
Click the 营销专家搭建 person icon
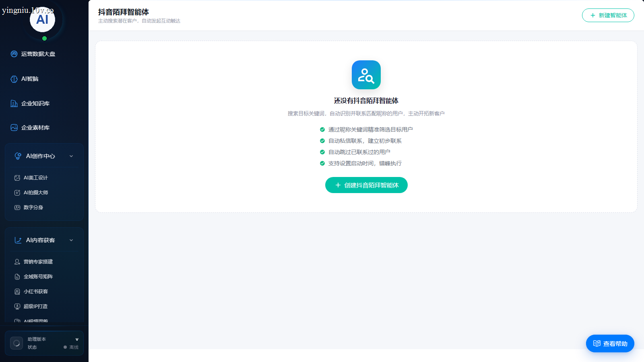pyautogui.click(x=17, y=262)
